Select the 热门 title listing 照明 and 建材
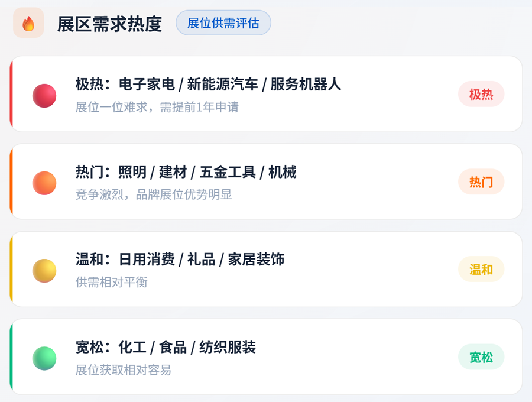Viewport: 532px width, 402px height. click(x=186, y=172)
